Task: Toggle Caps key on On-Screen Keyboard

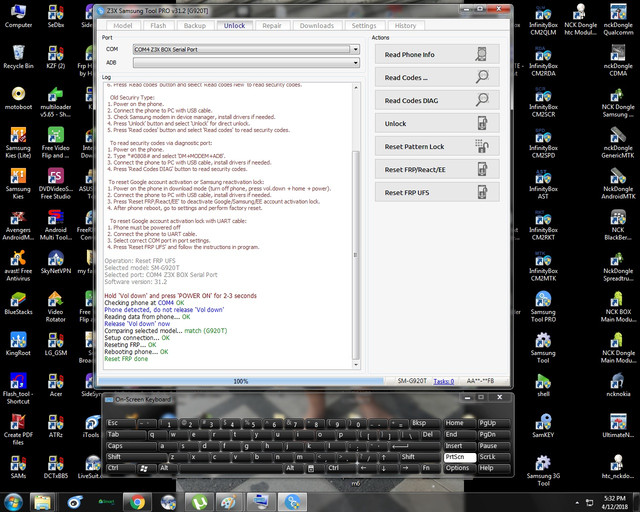Action: click(x=130, y=446)
